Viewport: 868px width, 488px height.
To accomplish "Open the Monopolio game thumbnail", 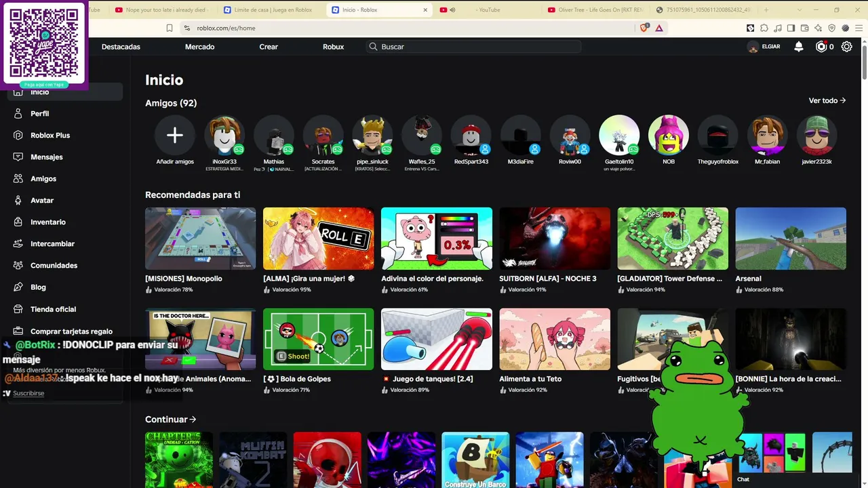I will tap(200, 239).
